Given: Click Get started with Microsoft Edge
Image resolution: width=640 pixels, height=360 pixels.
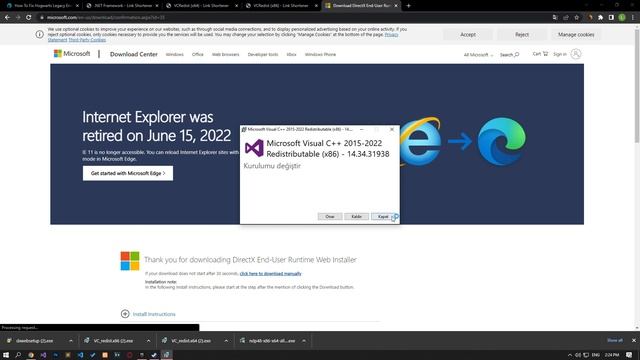Looking at the screenshot, I should click(128, 173).
